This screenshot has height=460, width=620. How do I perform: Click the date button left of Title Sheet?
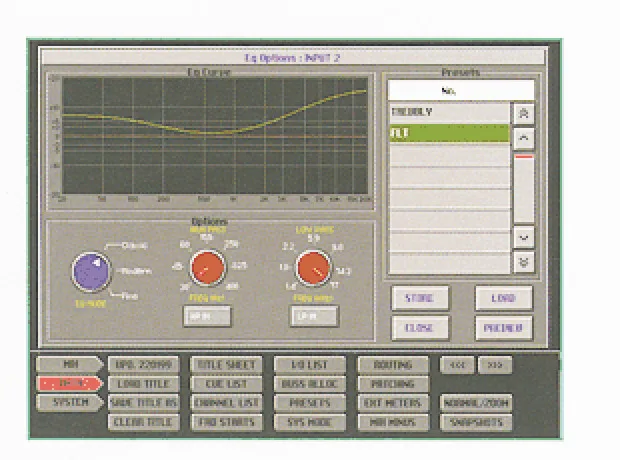pos(144,365)
